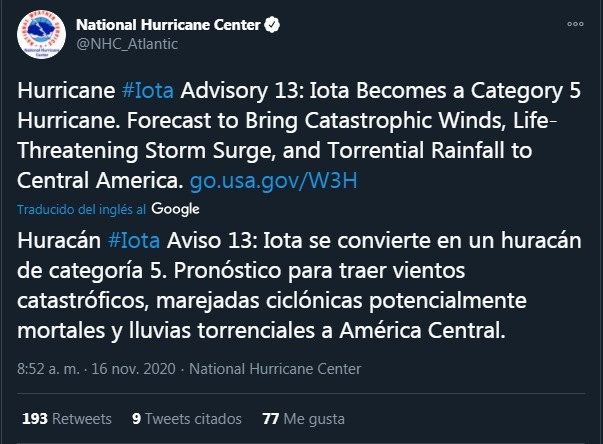Click the 'Traducido del inglés al' label
Screen dimensions: 603x444
83,210
